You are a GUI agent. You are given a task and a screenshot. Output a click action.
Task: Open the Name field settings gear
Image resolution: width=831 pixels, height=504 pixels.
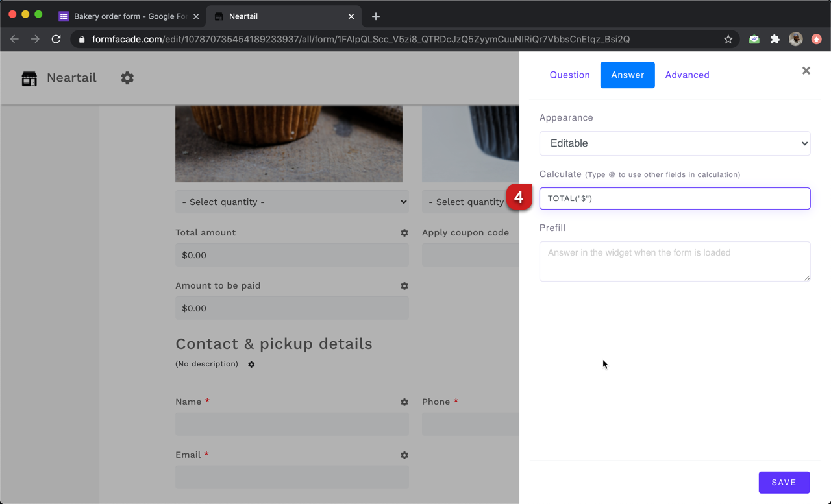(404, 402)
